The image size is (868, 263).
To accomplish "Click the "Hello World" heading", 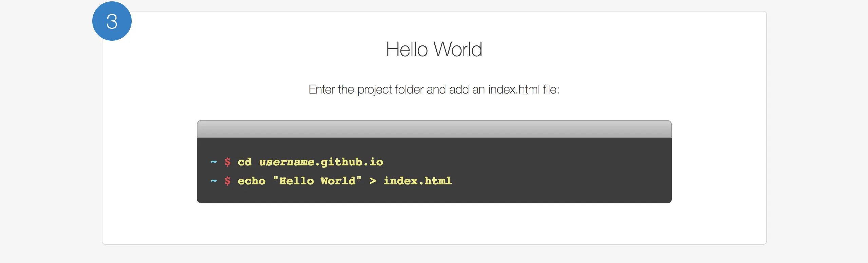I will [x=434, y=49].
